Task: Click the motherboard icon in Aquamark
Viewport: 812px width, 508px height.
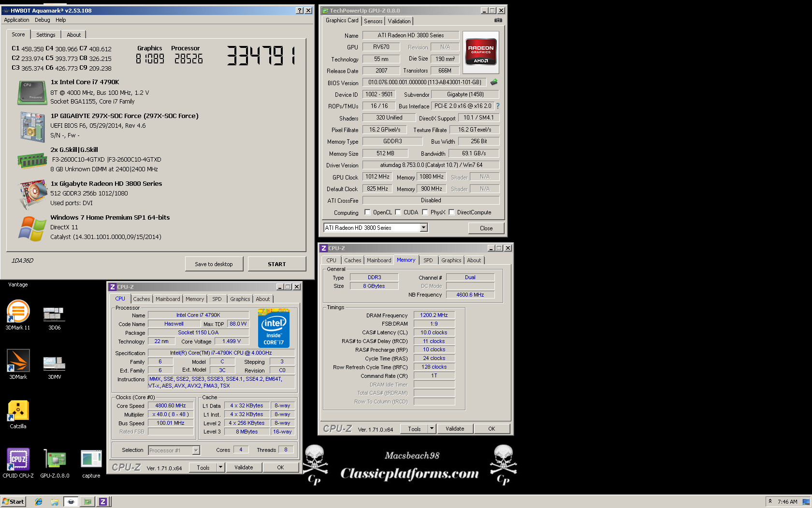Action: coord(32,127)
